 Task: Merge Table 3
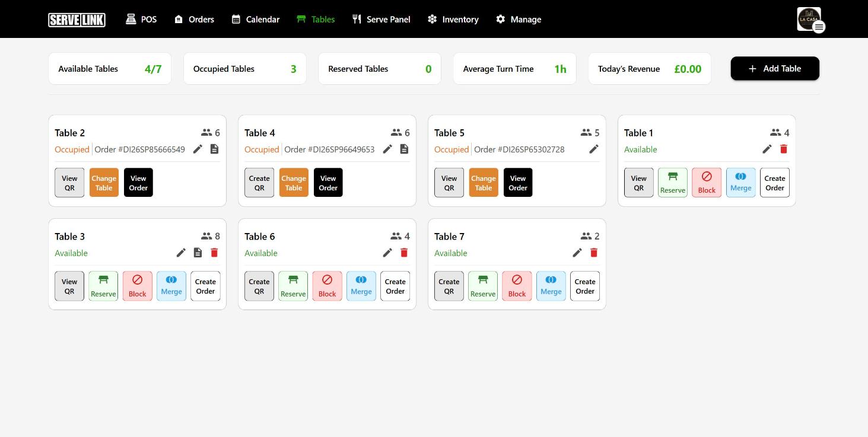pos(171,286)
